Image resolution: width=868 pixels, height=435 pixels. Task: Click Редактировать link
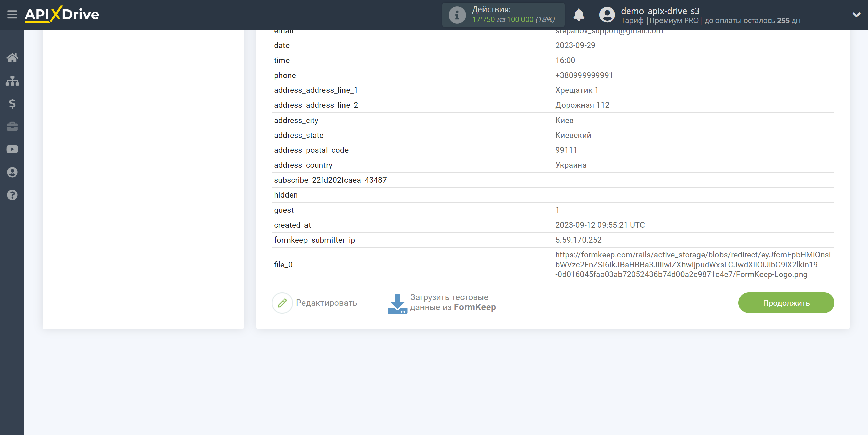click(x=327, y=303)
